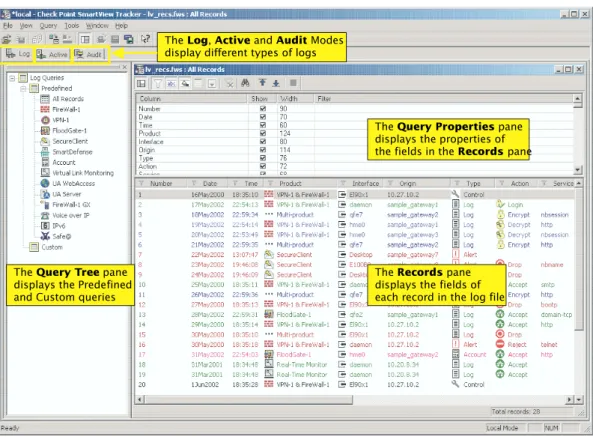This screenshot has height=437, width=593.
Task: Switch to Active mode tab
Action: [52, 54]
